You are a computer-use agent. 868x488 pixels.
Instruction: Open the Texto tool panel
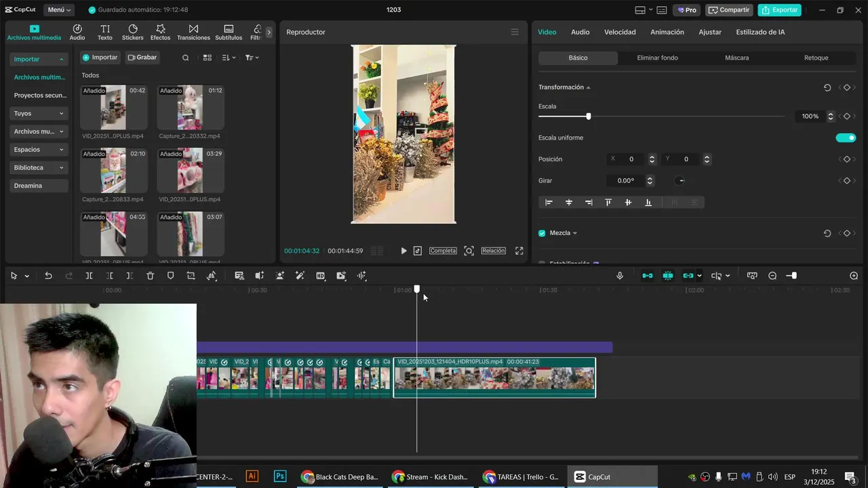point(105,32)
